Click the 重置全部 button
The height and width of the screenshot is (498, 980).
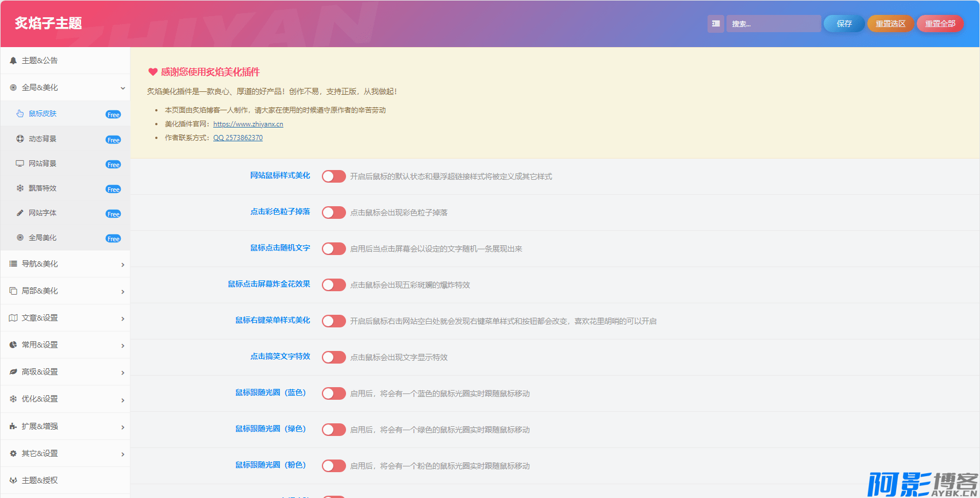coord(940,24)
